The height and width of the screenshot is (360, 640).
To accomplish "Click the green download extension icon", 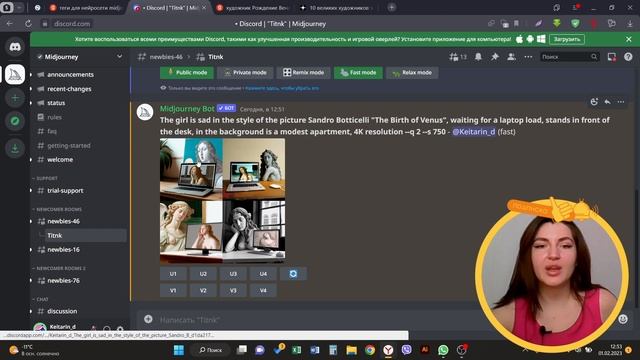I will tap(557, 24).
